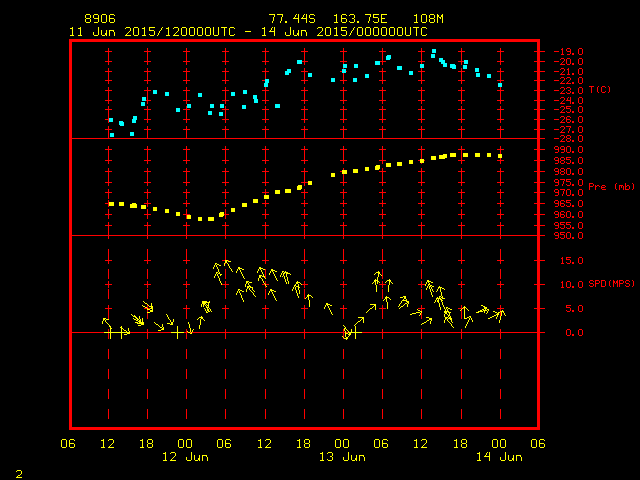Screen dimensions: 640x480
Task: Click the "-26.0" temperature tick value
Action: coord(569,120)
